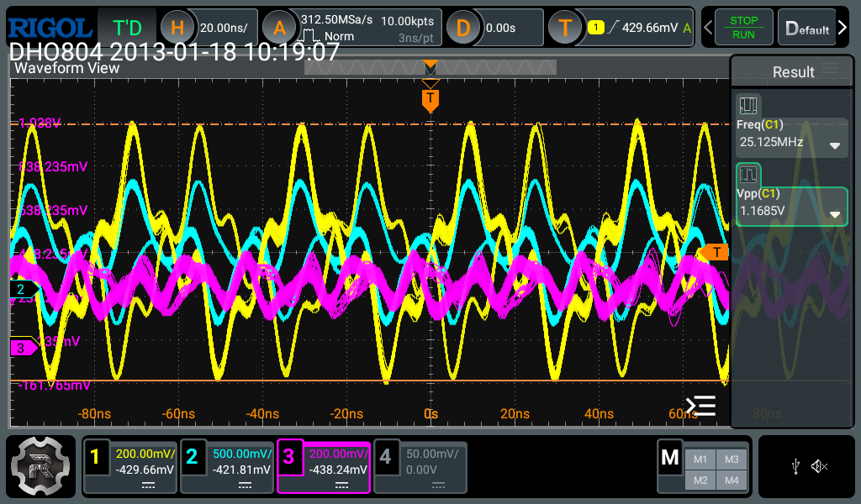
Task: Select the M3 math button
Action: coord(731,459)
